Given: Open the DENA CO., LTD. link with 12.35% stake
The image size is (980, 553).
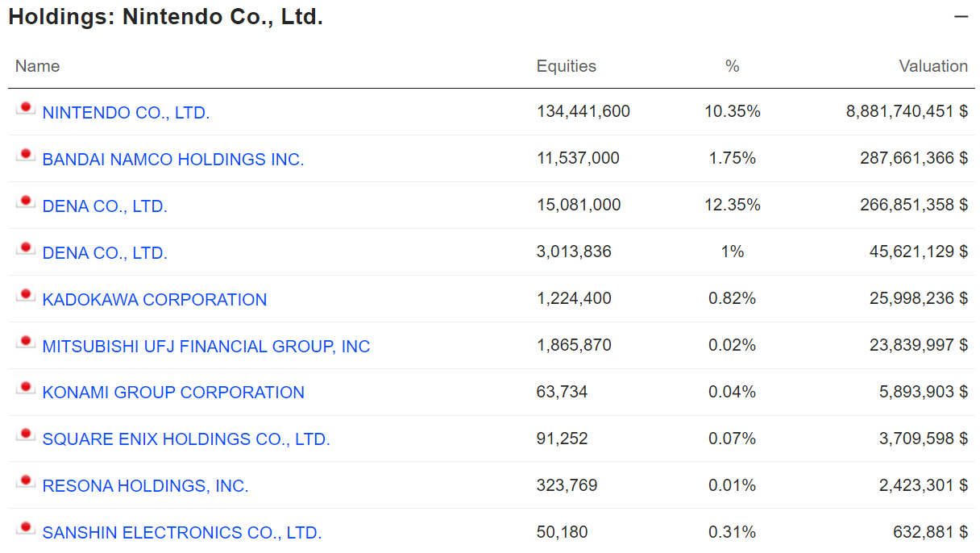Looking at the screenshot, I should click(x=105, y=206).
